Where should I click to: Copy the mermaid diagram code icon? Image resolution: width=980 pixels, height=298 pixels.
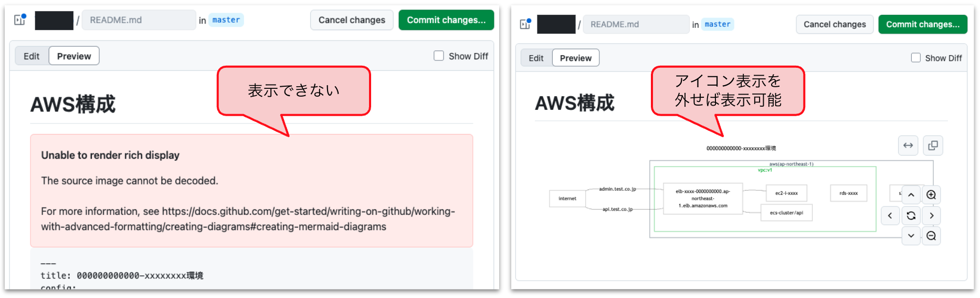[933, 146]
